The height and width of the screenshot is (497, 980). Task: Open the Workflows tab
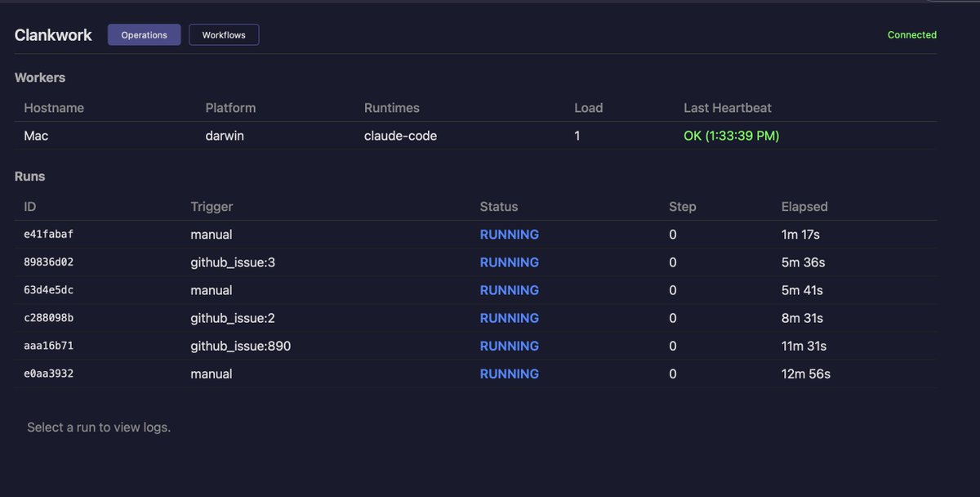pyautogui.click(x=224, y=35)
